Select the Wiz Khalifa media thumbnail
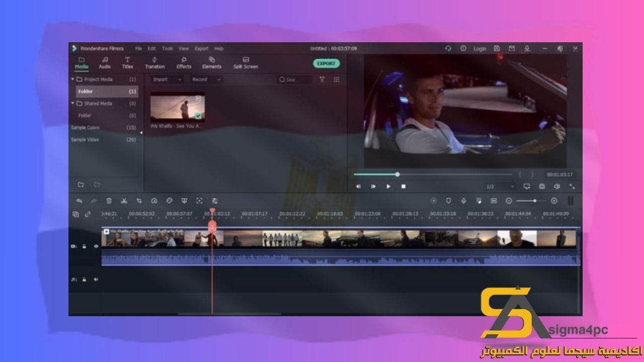Viewport: 644px width, 362px height. click(x=177, y=107)
